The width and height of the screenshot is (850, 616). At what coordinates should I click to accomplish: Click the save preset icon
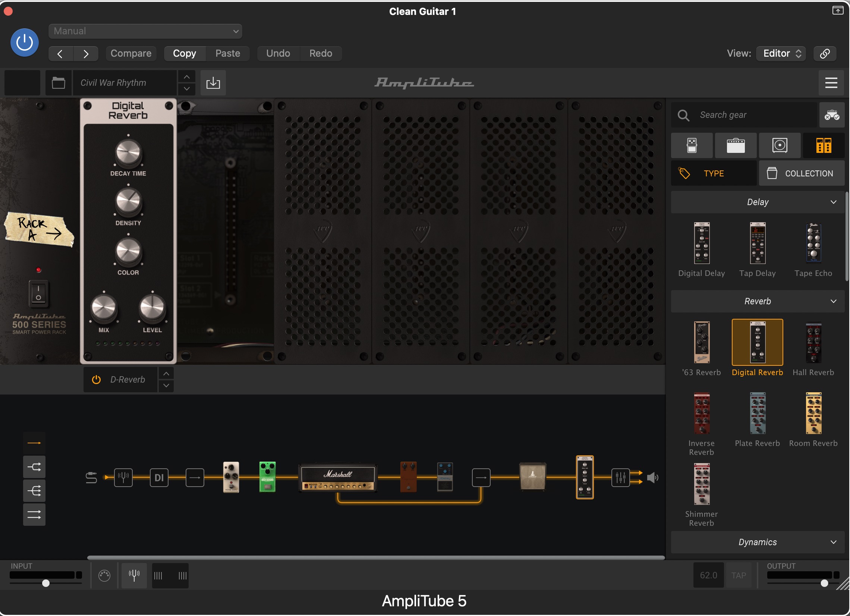click(x=213, y=82)
